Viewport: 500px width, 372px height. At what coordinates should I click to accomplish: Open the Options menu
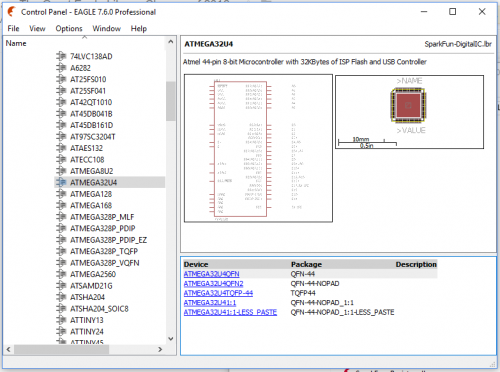point(69,29)
